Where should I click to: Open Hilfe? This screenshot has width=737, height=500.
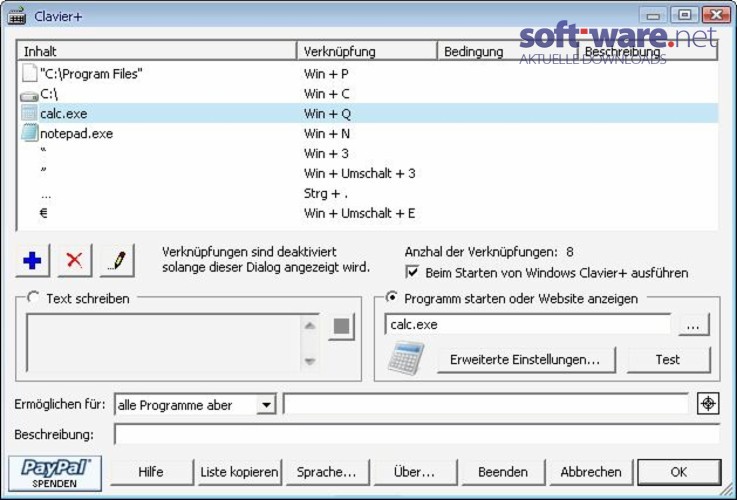pyautogui.click(x=152, y=472)
